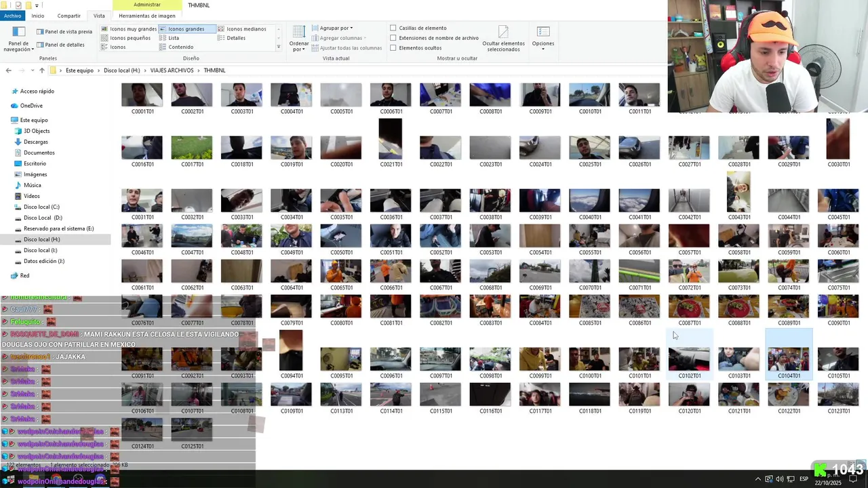
Task: Toggle Panel de vista previa
Action: click(x=64, y=31)
